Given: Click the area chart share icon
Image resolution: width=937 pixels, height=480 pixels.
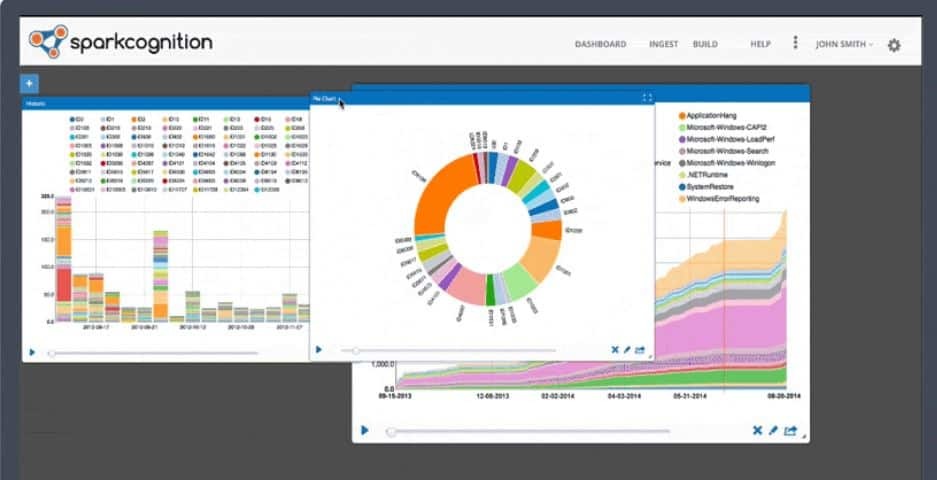Looking at the screenshot, I should [790, 431].
